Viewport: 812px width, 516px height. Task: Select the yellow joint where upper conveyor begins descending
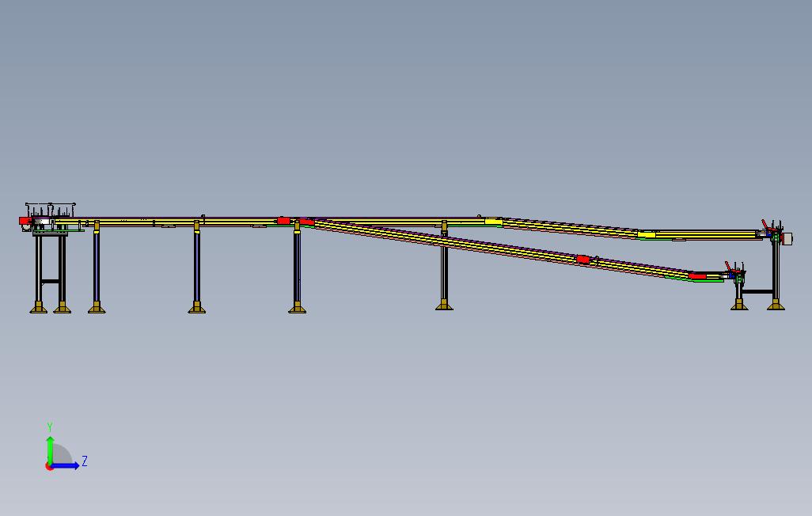tap(493, 222)
